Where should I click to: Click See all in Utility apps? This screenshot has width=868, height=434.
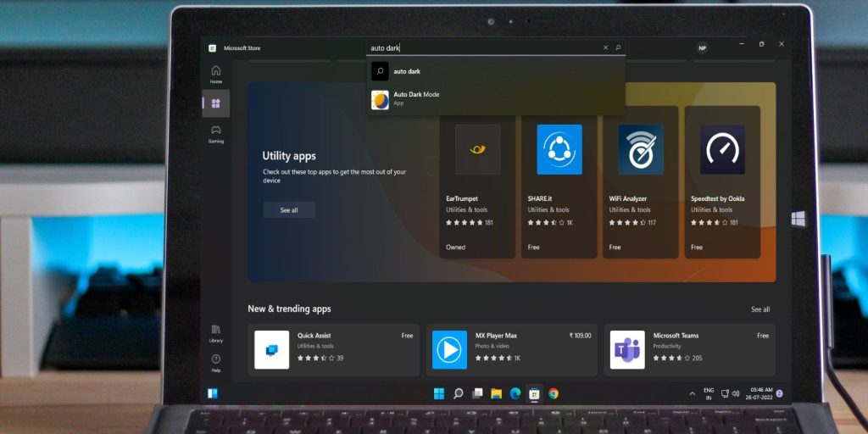pyautogui.click(x=289, y=210)
